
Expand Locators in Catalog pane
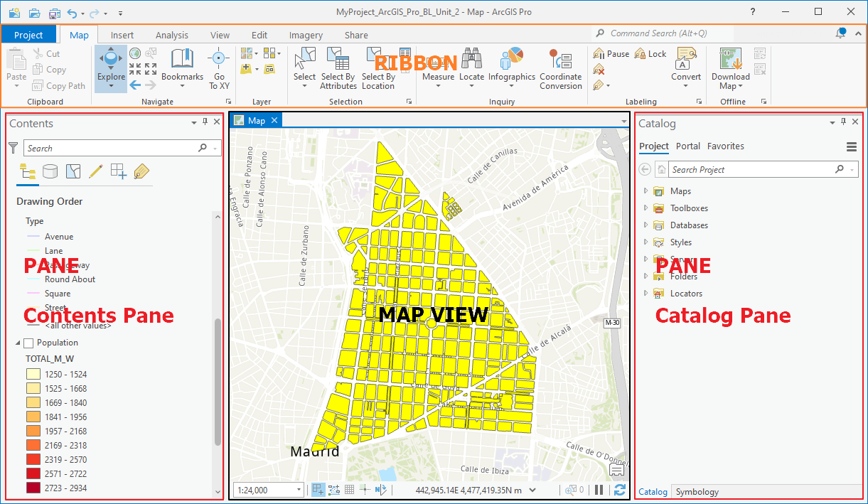[x=645, y=294]
